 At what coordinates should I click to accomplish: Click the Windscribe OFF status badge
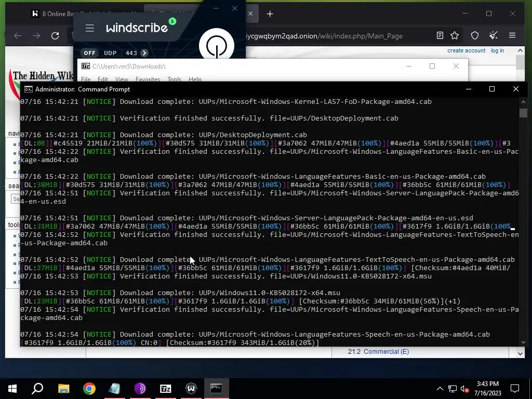(89, 53)
